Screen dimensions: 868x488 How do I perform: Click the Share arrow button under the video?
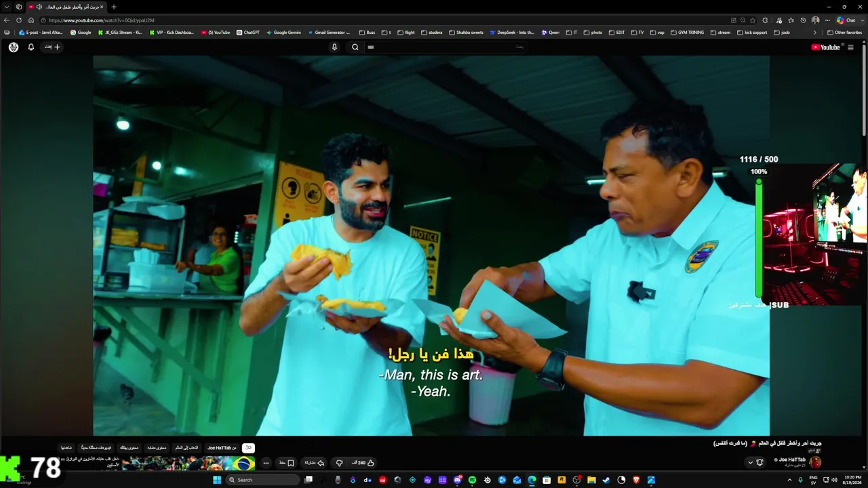click(315, 463)
